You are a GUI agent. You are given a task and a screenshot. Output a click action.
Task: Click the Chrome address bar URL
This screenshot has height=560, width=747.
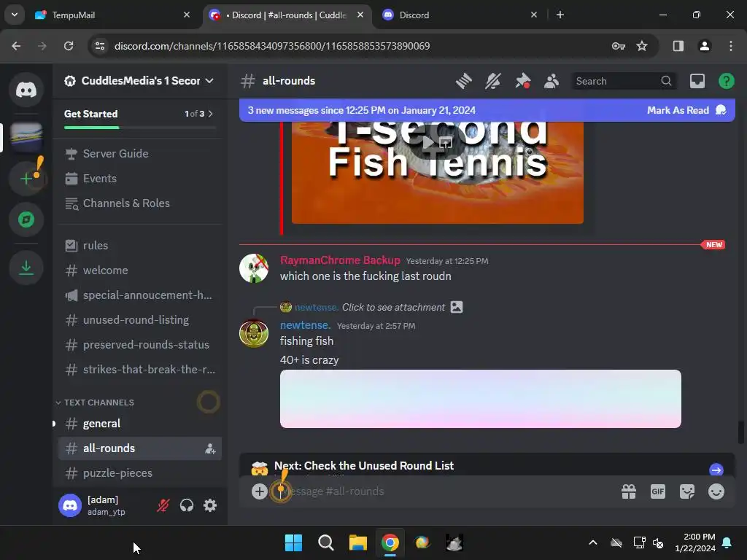(272, 46)
